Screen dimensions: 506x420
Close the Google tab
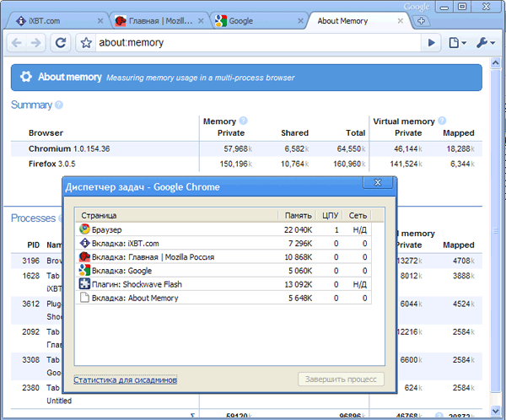tap(300, 21)
